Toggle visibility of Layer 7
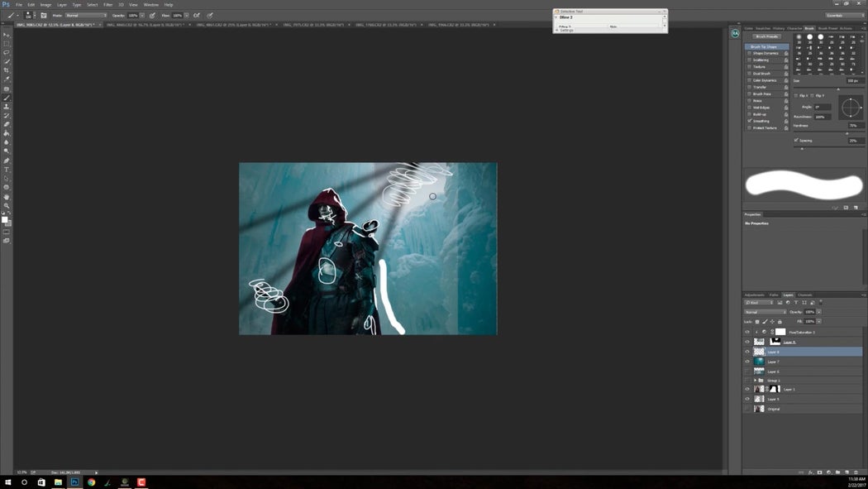This screenshot has height=489, width=868. 747,362
